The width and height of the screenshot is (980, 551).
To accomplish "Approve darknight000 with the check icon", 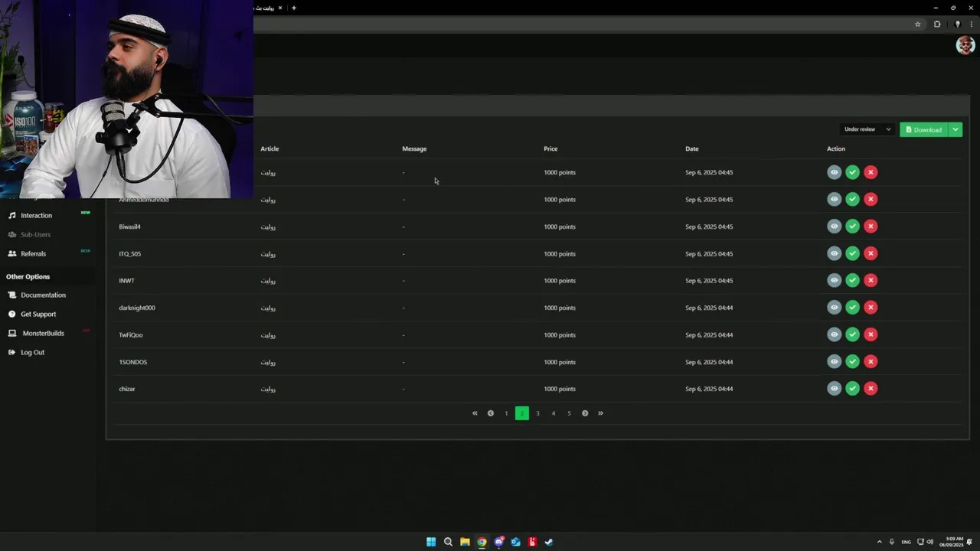I will [x=852, y=308].
